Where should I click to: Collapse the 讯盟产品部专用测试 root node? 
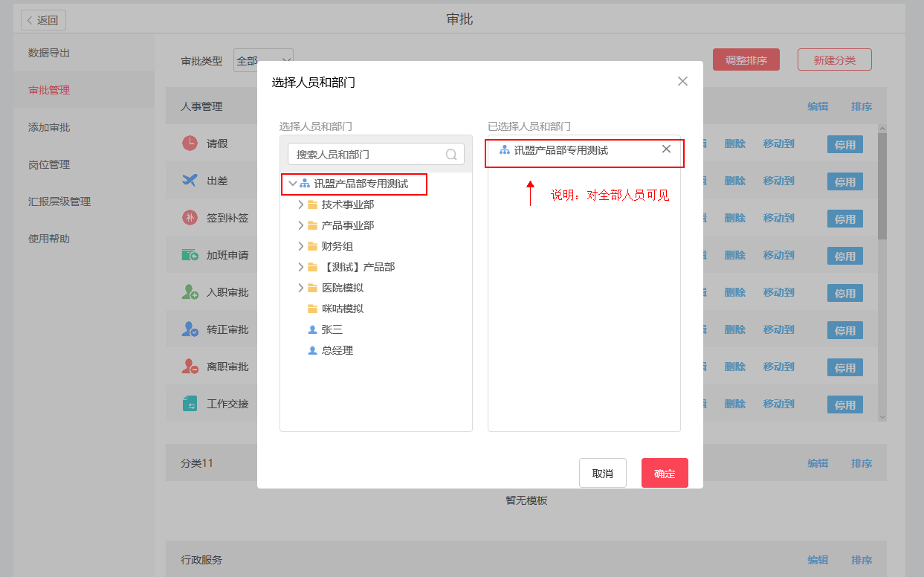coord(292,184)
